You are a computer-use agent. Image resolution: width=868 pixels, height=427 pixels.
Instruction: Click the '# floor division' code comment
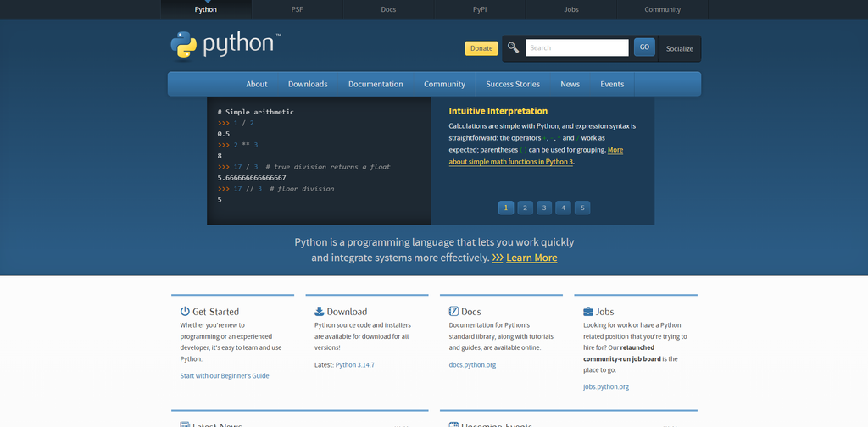[x=302, y=189]
